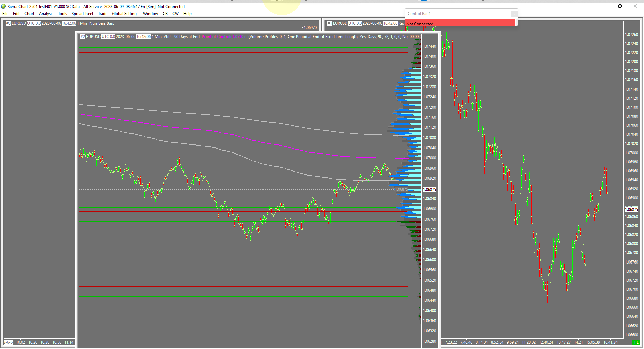The width and height of the screenshot is (644, 349).
Task: Open the Chart menu
Action: click(30, 14)
